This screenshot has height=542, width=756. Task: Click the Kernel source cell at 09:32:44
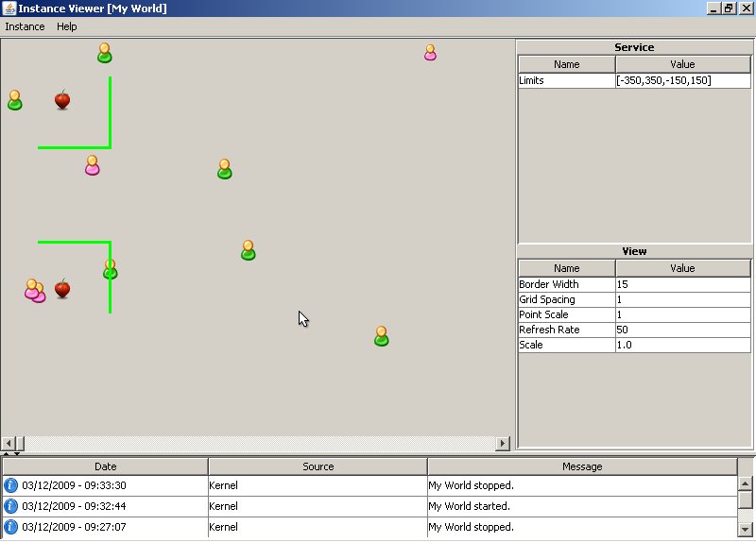tap(318, 506)
